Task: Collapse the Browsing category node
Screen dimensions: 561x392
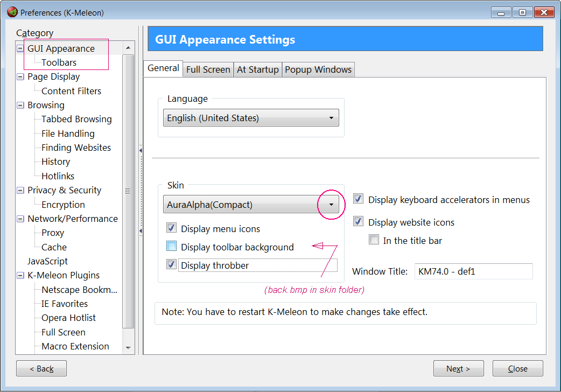Action: pyautogui.click(x=20, y=106)
